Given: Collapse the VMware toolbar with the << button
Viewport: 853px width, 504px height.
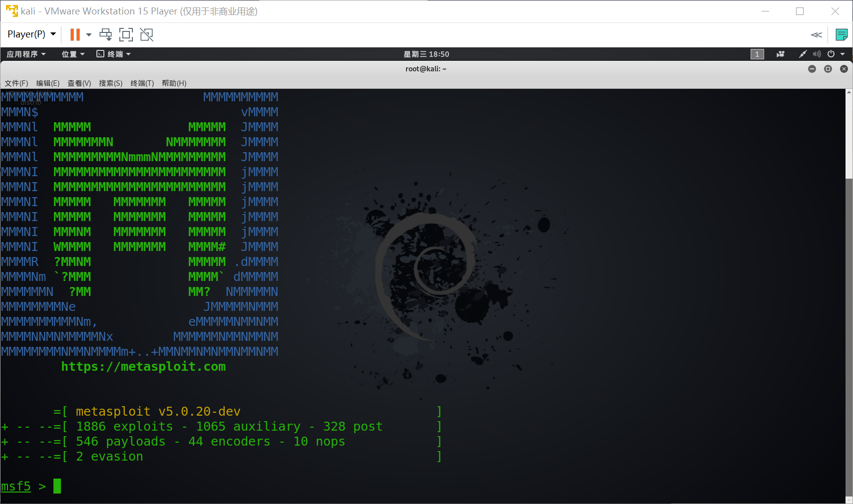Looking at the screenshot, I should [817, 34].
